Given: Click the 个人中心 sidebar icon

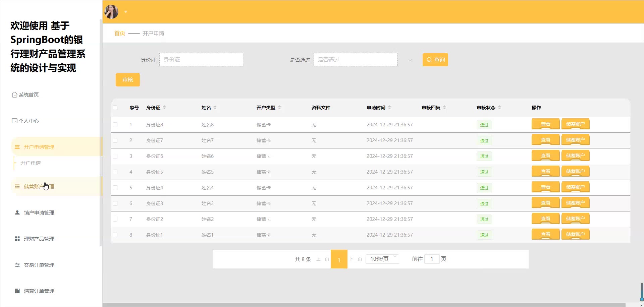Looking at the screenshot, I should tap(14, 121).
